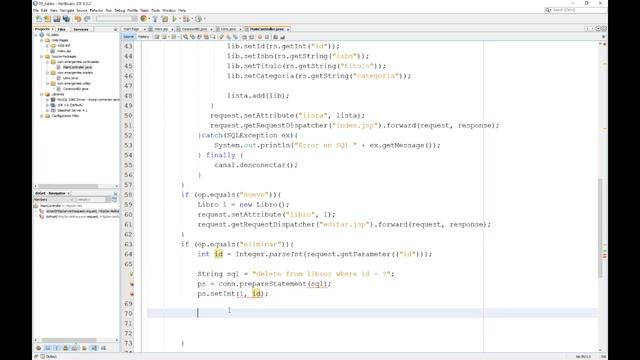Click the Profile Project toolbar icon
The height and width of the screenshot is (360, 640).
click(198, 19)
